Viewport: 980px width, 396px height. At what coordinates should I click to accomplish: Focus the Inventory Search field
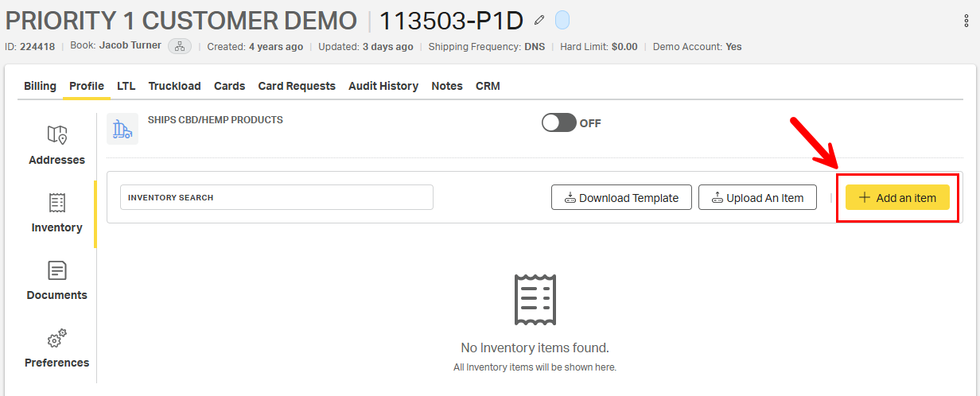coord(276,197)
